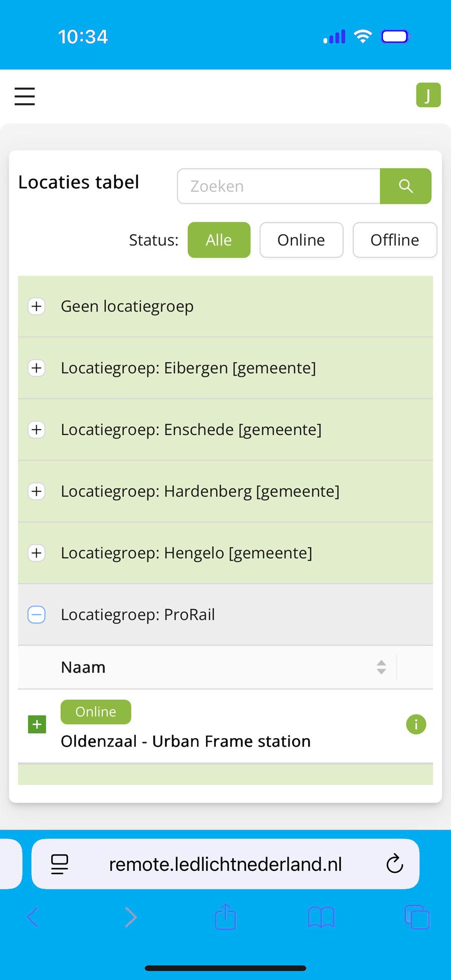Click the green 'J' profile avatar
Image resolution: width=451 pixels, height=980 pixels.
(428, 95)
